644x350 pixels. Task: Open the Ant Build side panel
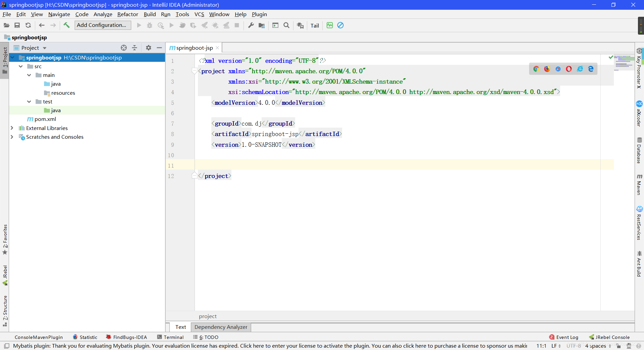pyautogui.click(x=639, y=264)
